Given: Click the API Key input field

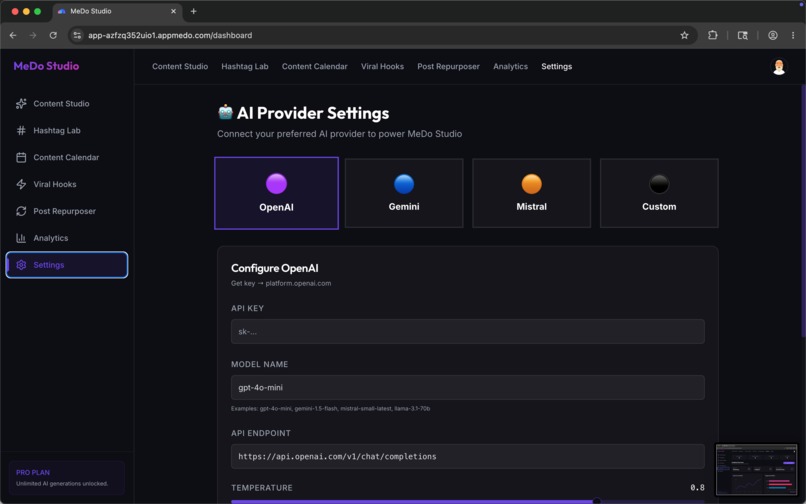Looking at the screenshot, I should point(467,331).
